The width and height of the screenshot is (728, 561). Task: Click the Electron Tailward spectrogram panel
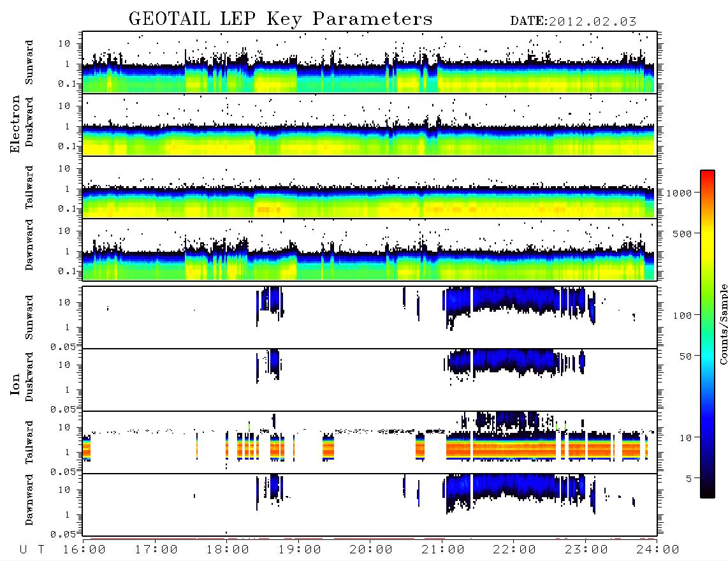[370, 187]
